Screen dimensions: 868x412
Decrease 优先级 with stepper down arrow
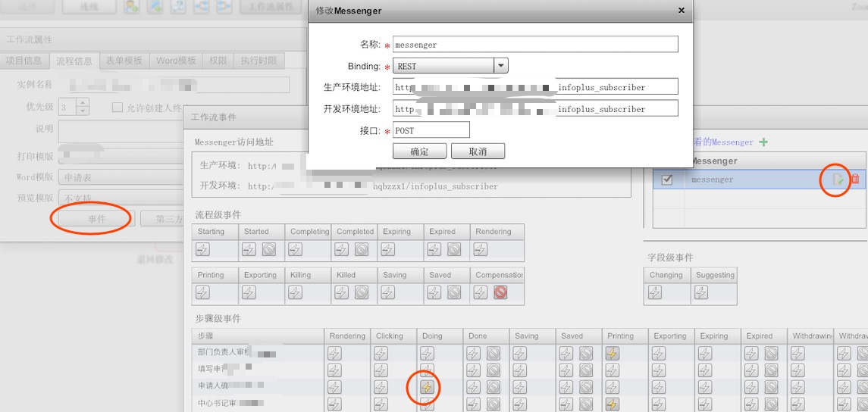(83, 111)
